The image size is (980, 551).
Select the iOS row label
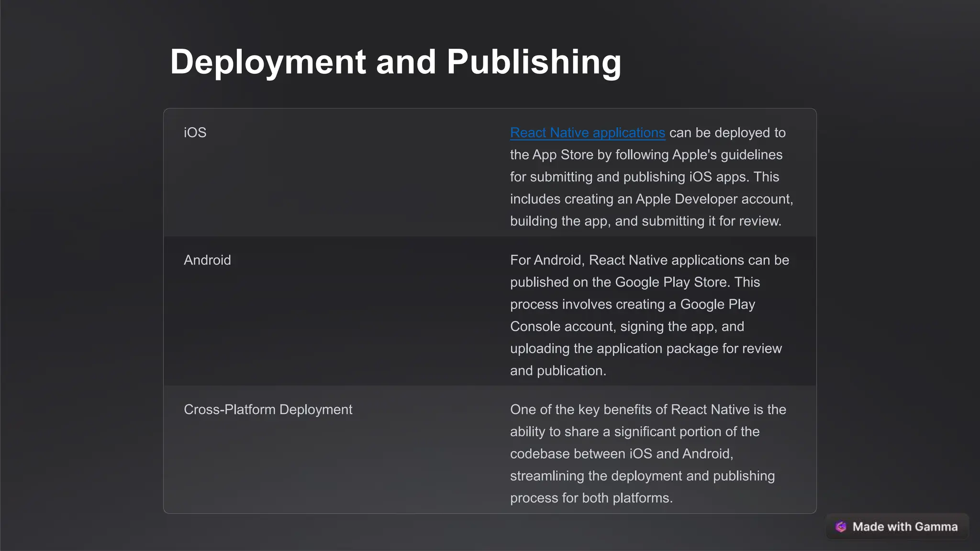click(x=195, y=132)
